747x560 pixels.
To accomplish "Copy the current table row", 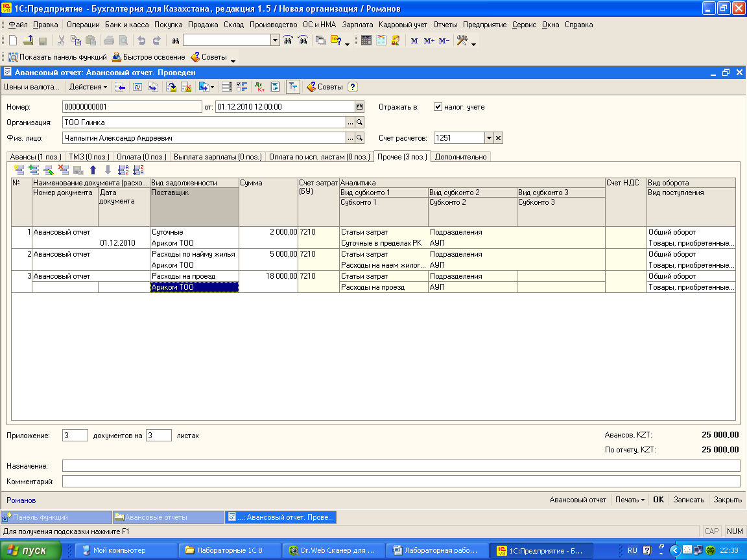I will click(34, 170).
